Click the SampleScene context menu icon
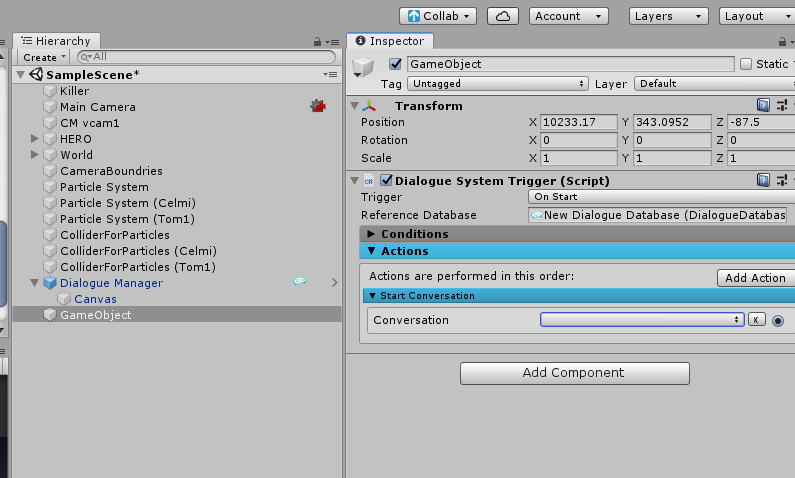 coord(330,75)
